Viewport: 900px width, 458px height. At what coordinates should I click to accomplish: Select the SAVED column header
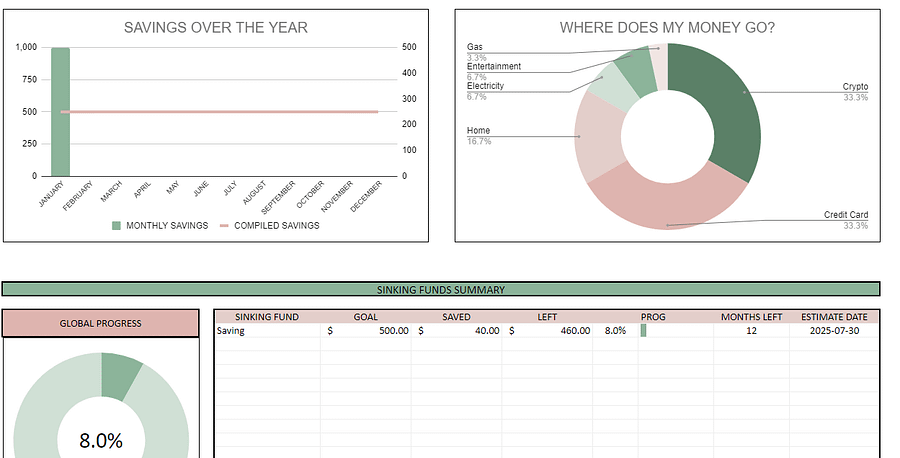[456, 317]
